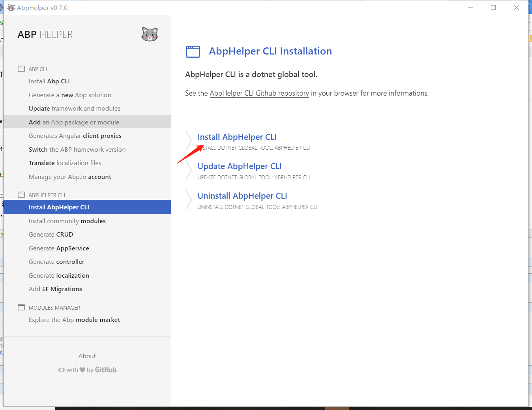Viewport: 532px width, 410px height.
Task: Select Update framework and modules
Action: pyautogui.click(x=87, y=108)
